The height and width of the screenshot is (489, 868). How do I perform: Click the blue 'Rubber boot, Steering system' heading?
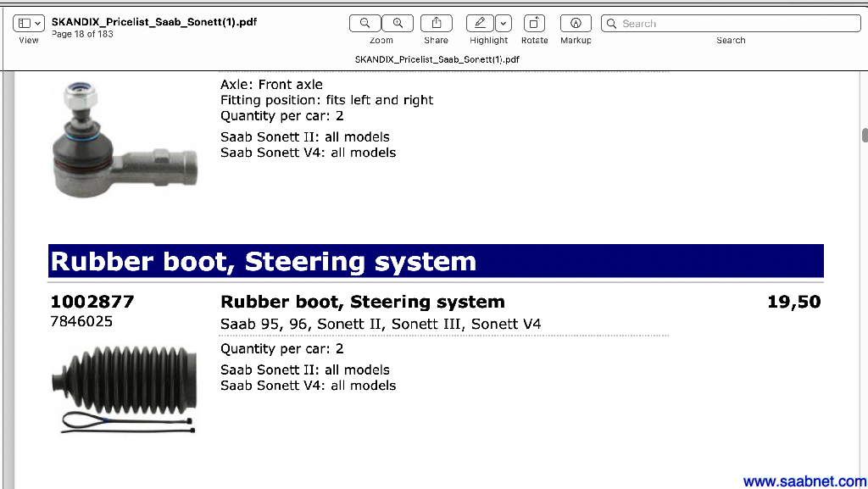(x=436, y=261)
